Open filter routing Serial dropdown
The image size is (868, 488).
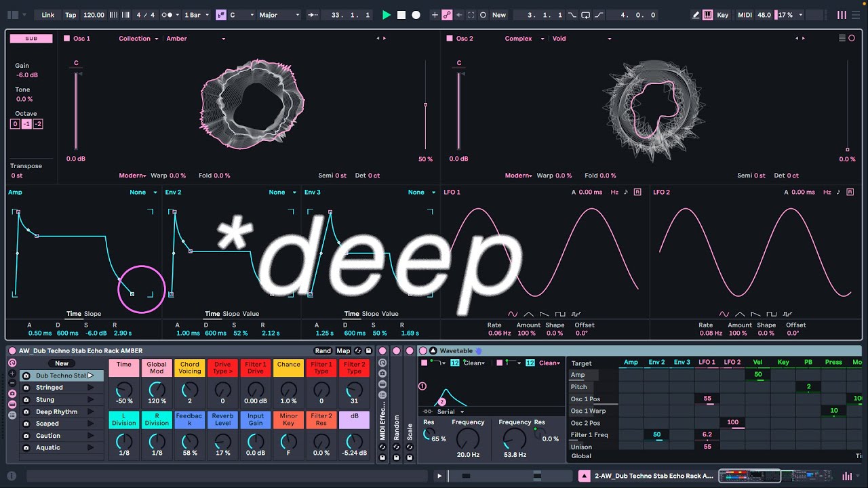(451, 412)
